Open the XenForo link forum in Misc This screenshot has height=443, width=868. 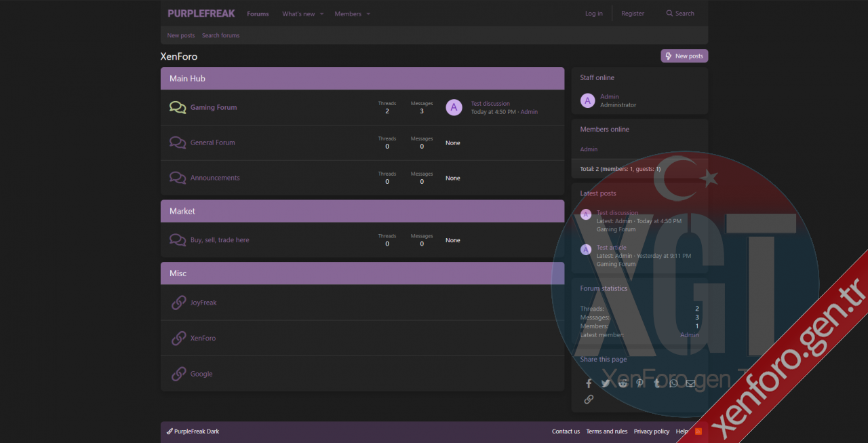pyautogui.click(x=203, y=338)
